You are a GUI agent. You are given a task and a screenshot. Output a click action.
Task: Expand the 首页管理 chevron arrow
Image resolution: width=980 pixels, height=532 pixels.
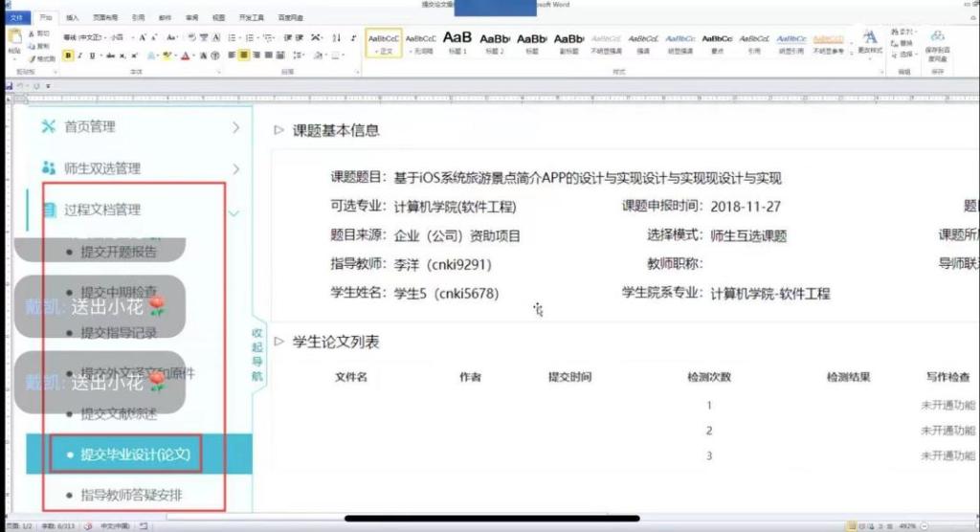(x=235, y=126)
